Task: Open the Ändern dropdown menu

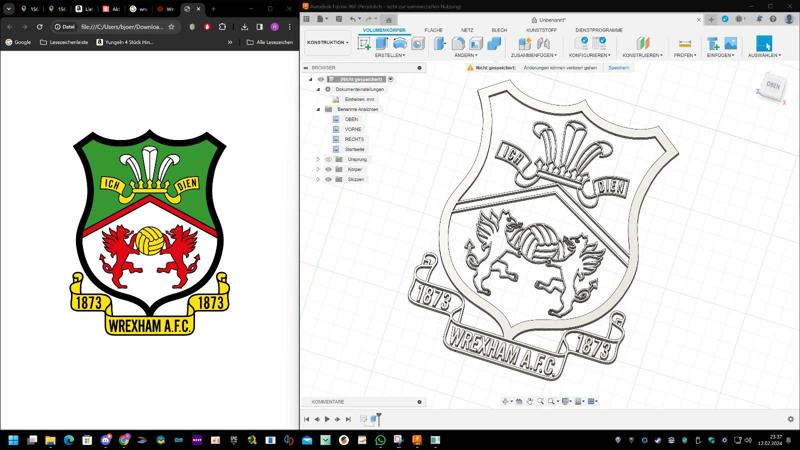Action: pyautogui.click(x=466, y=55)
